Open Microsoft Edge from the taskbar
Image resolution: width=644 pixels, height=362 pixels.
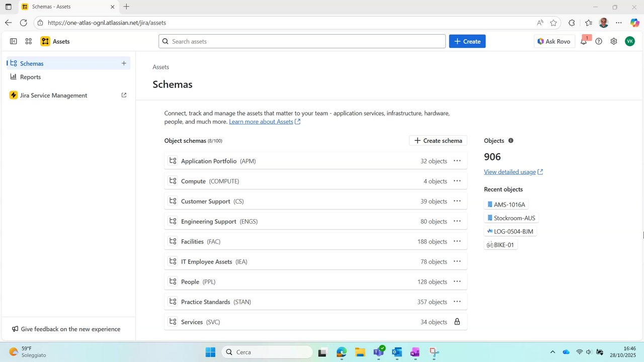(x=341, y=352)
